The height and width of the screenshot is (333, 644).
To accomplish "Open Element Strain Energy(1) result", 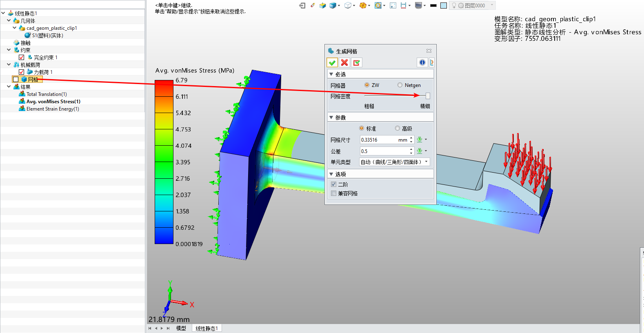I will tap(53, 109).
